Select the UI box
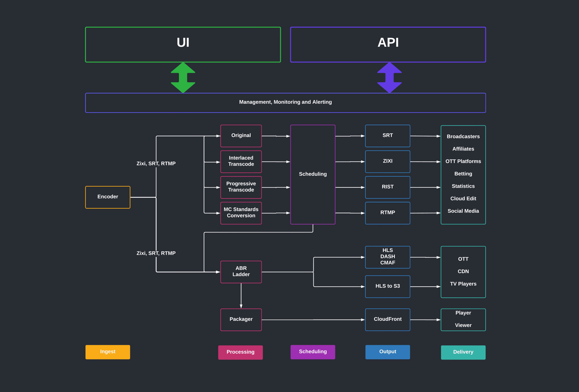Image resolution: width=579 pixels, height=392 pixels. click(183, 45)
